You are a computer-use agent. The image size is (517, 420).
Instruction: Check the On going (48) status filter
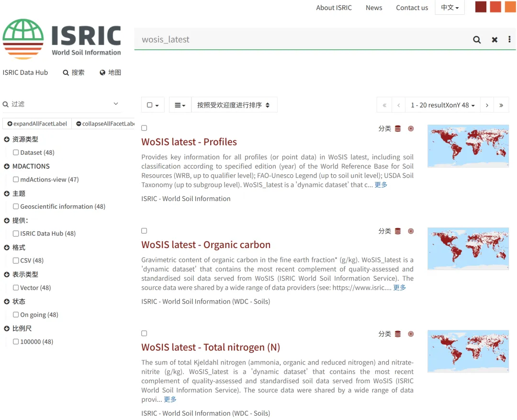16,315
